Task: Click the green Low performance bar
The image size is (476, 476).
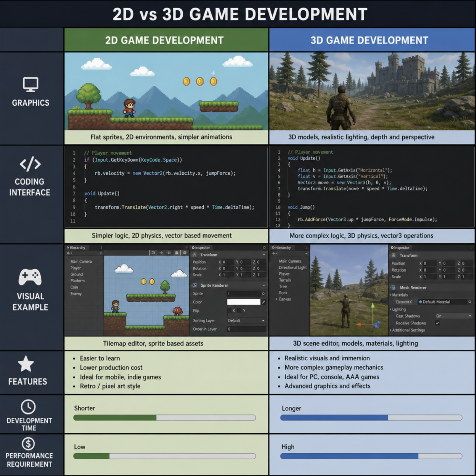Action: (91, 456)
